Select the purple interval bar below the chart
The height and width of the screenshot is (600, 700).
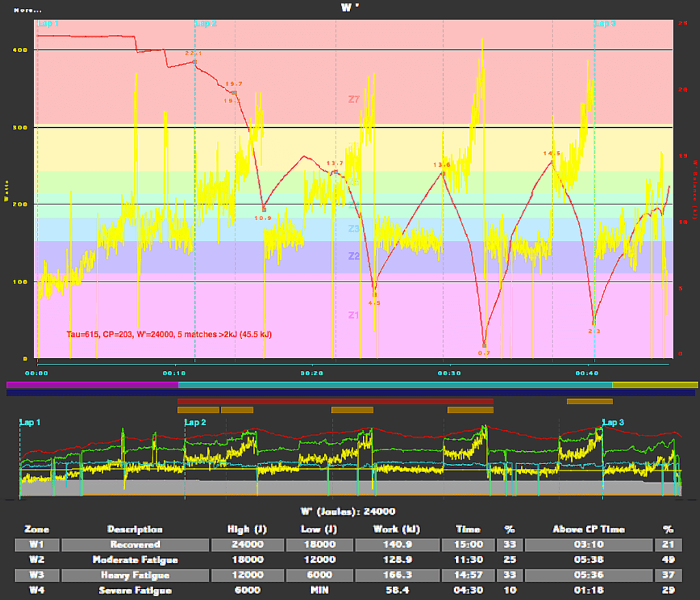click(x=92, y=385)
